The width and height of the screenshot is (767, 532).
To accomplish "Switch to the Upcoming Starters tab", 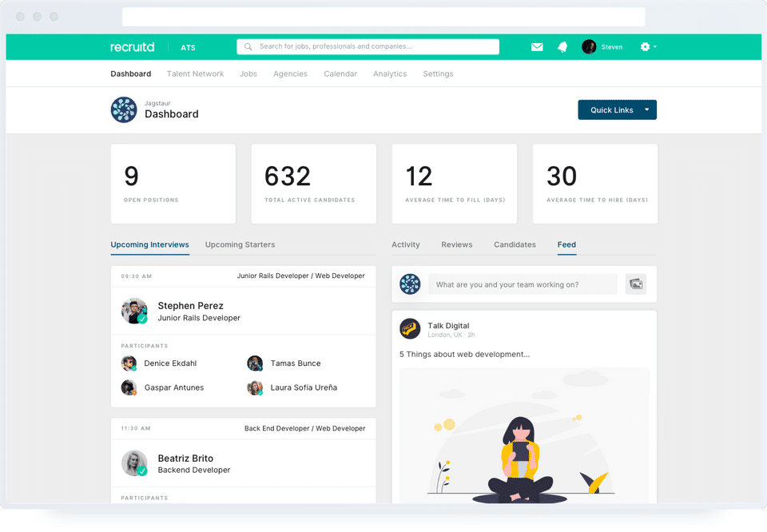I will click(240, 244).
